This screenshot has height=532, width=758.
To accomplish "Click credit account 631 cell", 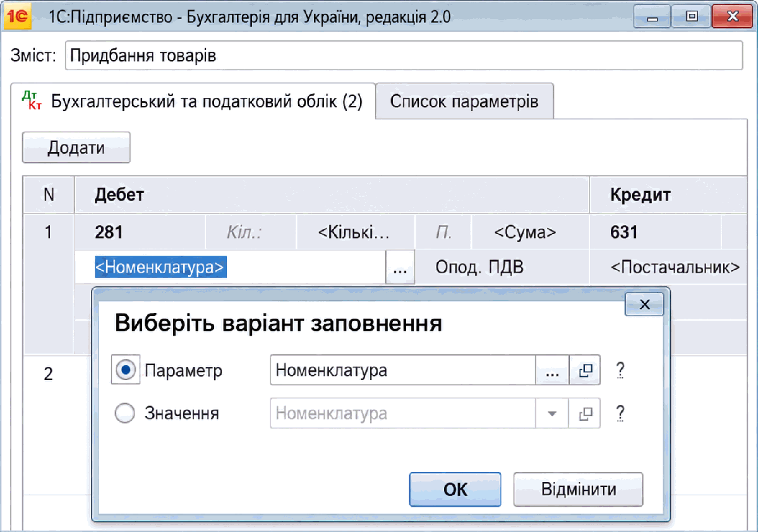I will (x=656, y=233).
